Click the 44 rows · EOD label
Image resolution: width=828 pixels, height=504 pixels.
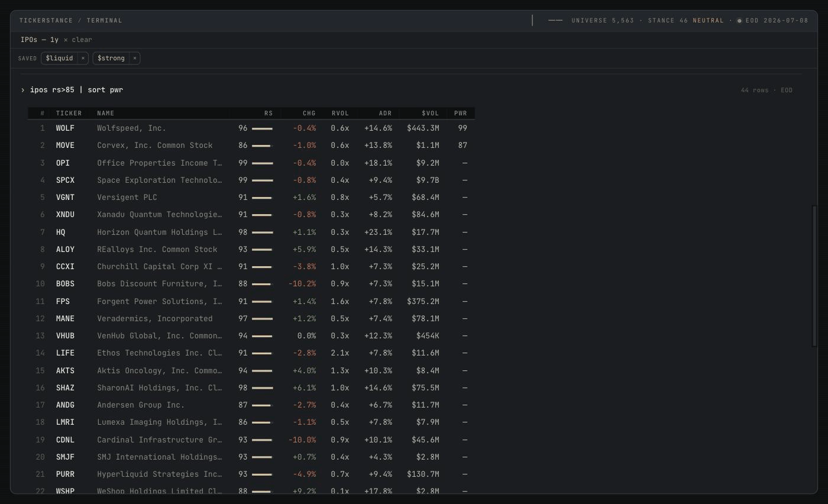point(766,91)
